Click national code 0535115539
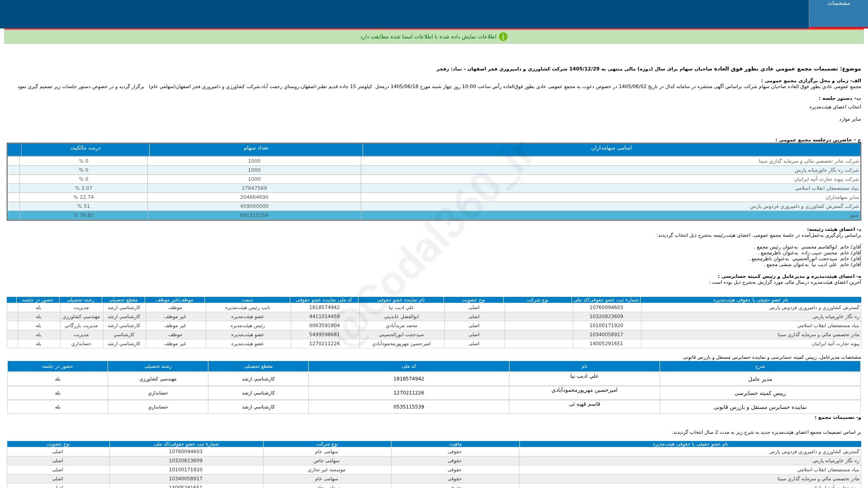This screenshot has height=488, width=868. 409,407
